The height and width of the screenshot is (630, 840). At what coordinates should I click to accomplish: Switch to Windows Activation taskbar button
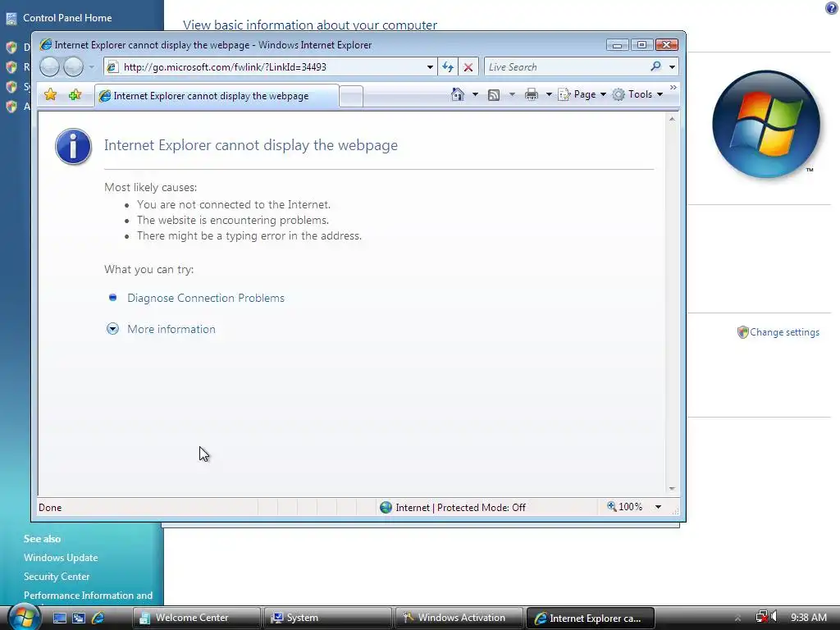(x=459, y=618)
